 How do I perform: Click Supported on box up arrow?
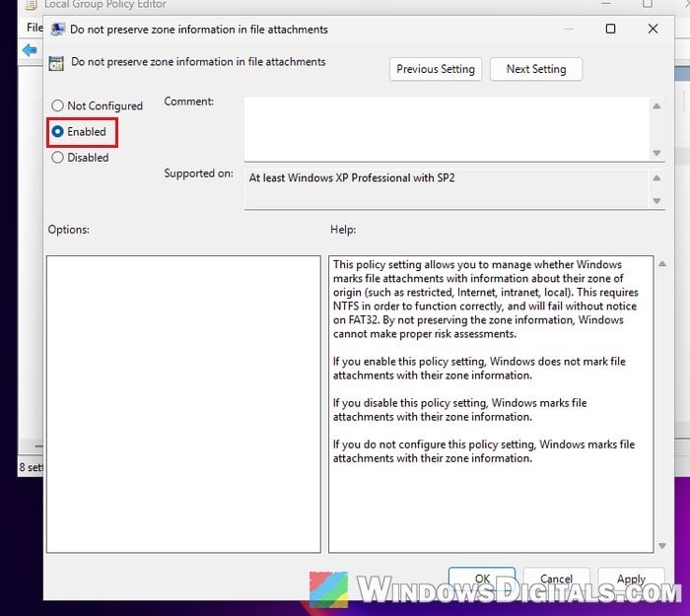tap(656, 178)
